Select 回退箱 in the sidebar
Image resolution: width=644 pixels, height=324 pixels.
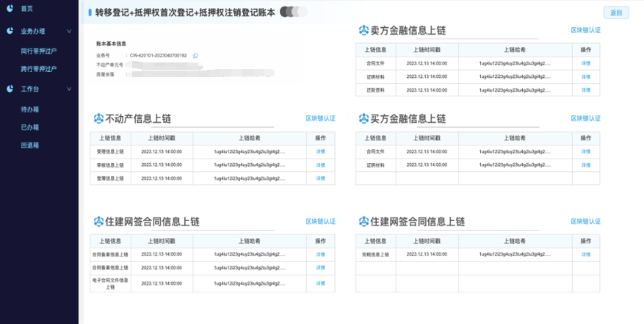30,145
